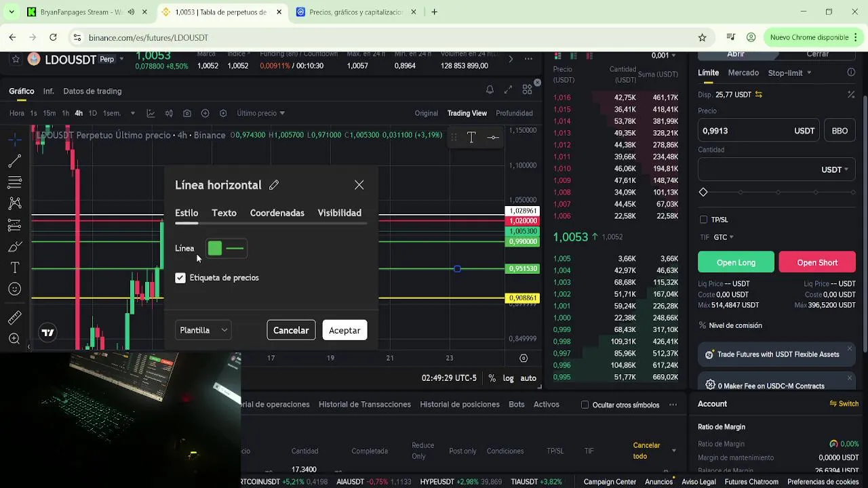Click the floating toolbar text T icon

(x=471, y=137)
